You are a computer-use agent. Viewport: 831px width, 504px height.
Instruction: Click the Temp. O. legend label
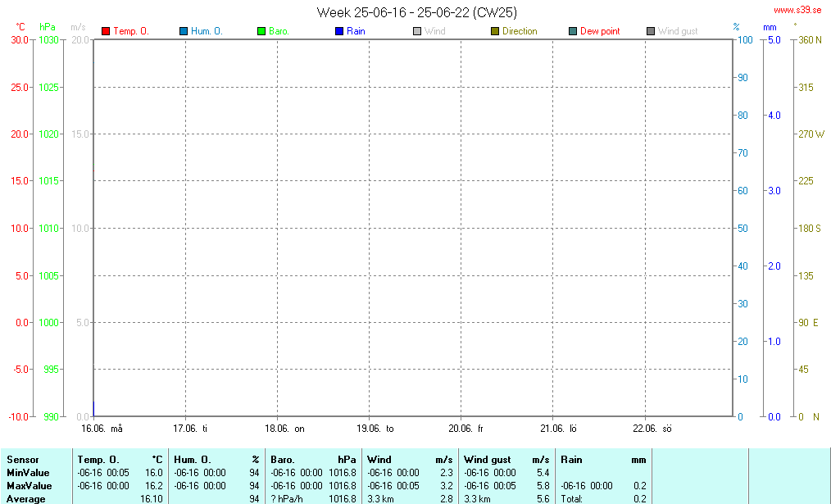(x=131, y=31)
